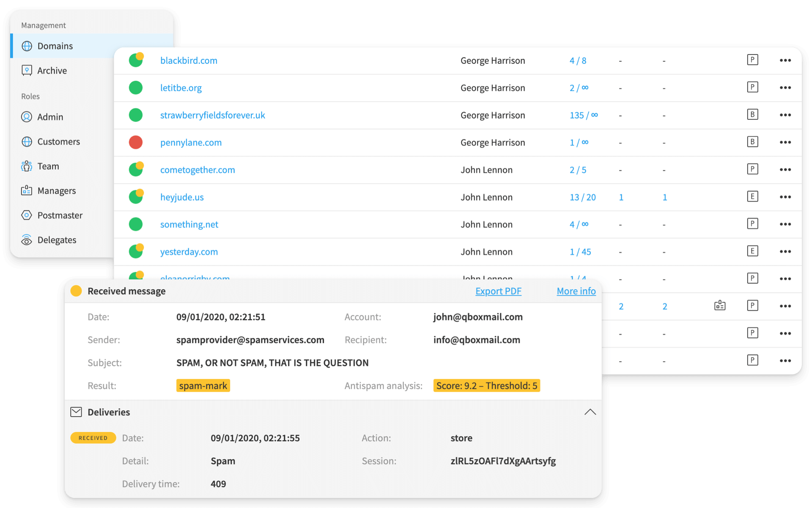The image size is (812, 508).
Task: Toggle the green status dot for letitbe.org
Action: coord(136,88)
